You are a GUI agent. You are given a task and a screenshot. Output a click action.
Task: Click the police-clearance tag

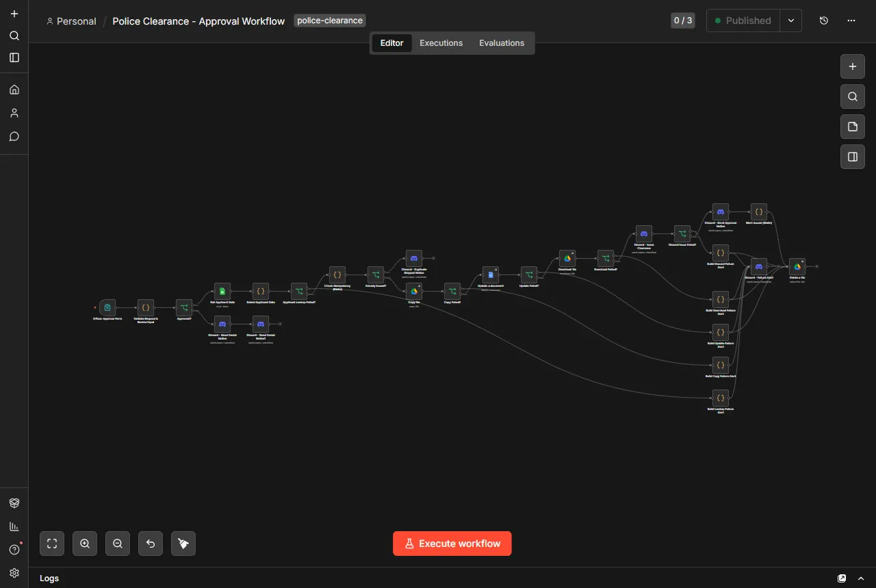(330, 21)
